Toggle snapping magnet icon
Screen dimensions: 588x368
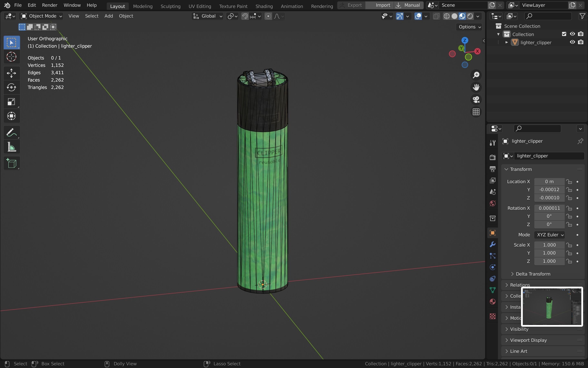coord(245,16)
